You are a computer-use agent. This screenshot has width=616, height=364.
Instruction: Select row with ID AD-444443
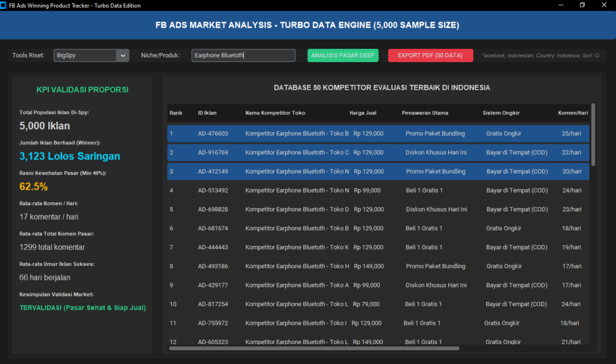(x=378, y=247)
